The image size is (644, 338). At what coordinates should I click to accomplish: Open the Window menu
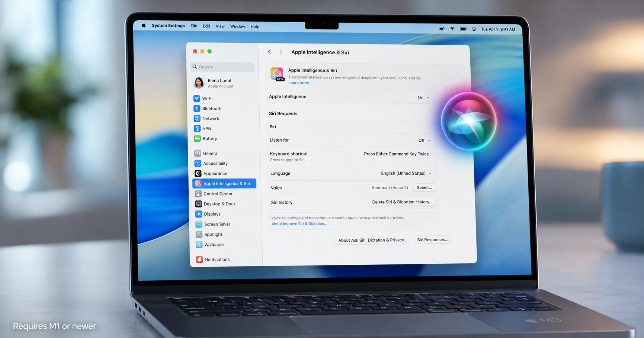tap(237, 26)
